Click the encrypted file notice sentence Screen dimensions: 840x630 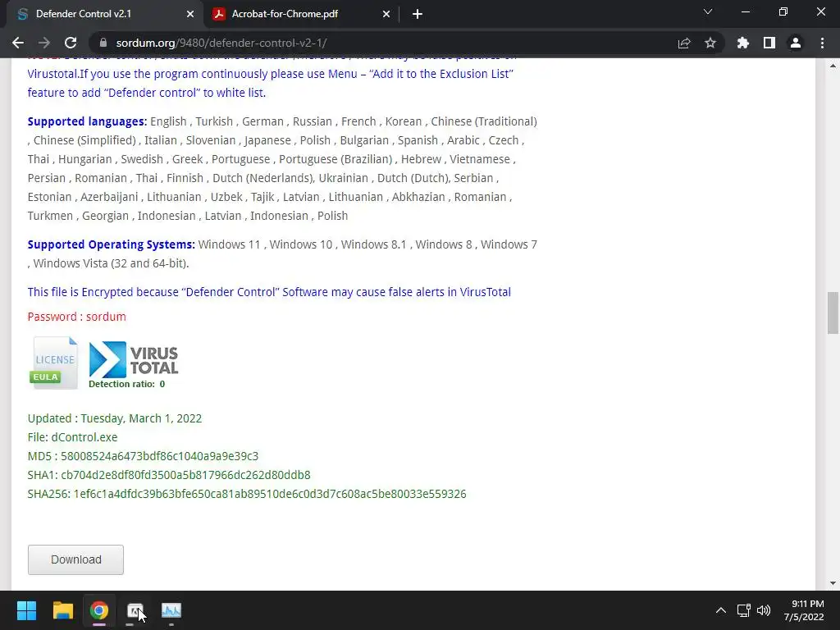[x=269, y=292]
